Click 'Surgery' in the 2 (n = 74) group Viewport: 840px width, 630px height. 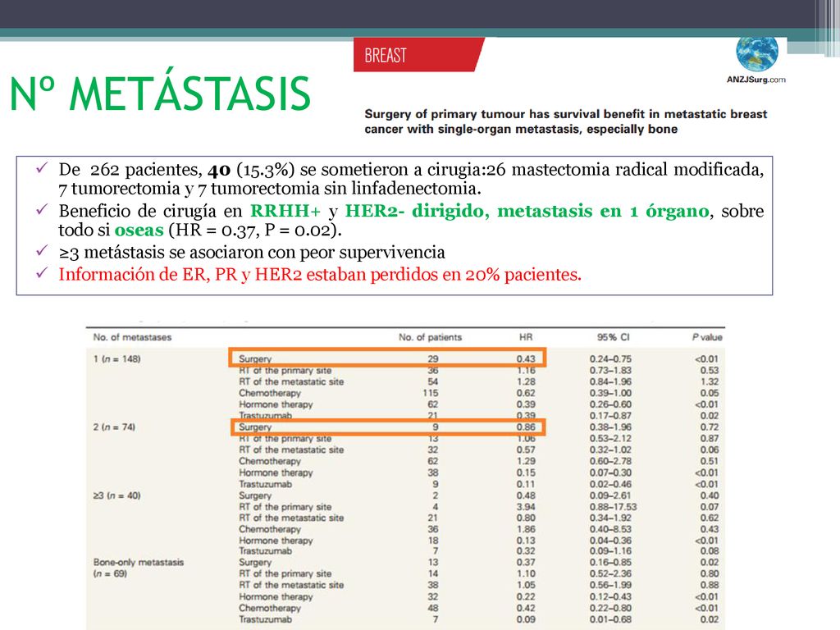tap(255, 427)
